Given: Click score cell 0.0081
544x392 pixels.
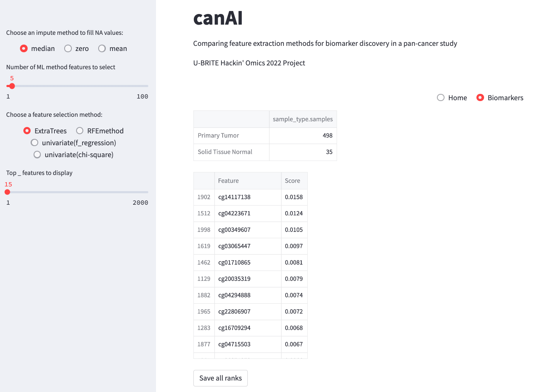Looking at the screenshot, I should (294, 262).
